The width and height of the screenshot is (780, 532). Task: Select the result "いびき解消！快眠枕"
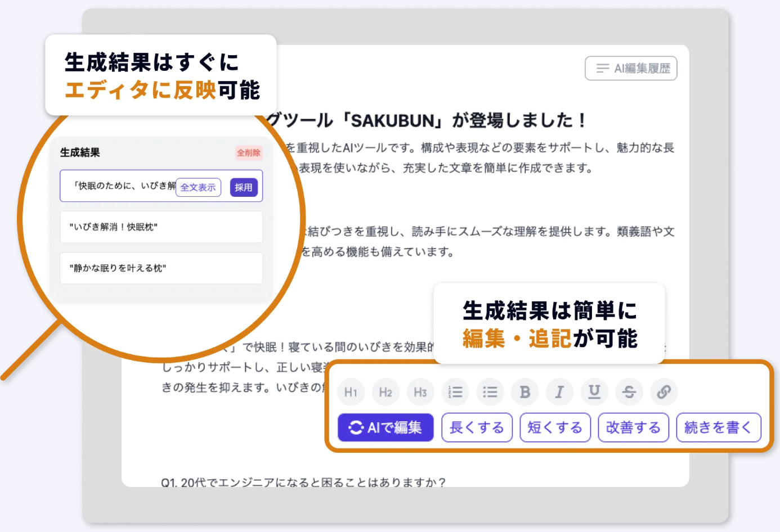tap(162, 227)
